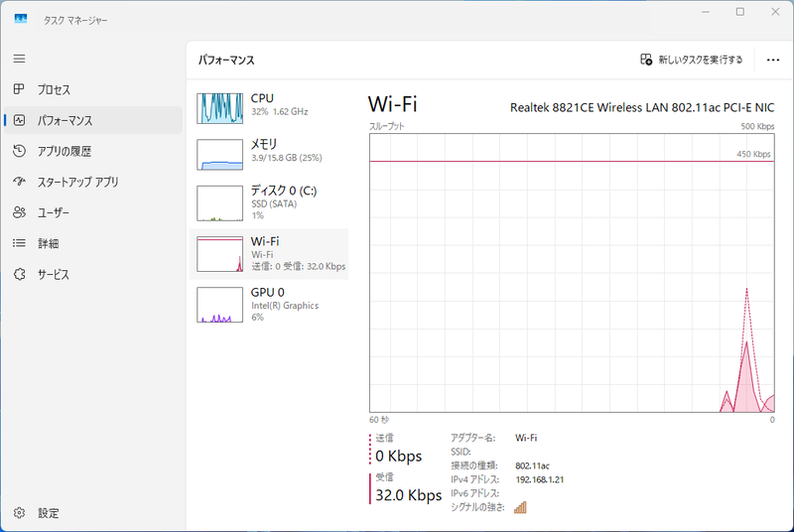Click the Realtek 8821CE adapter name text

[642, 108]
